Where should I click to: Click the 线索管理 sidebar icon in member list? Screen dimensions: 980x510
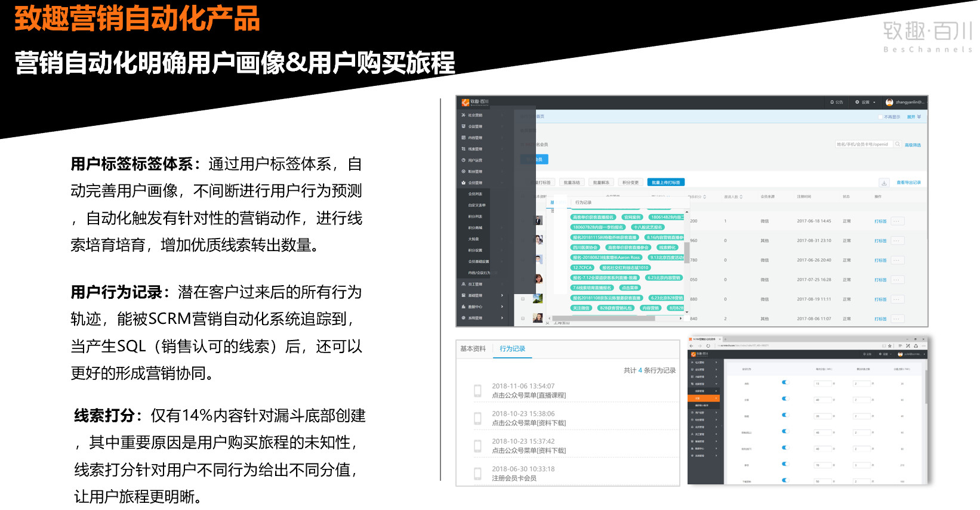pos(463,149)
